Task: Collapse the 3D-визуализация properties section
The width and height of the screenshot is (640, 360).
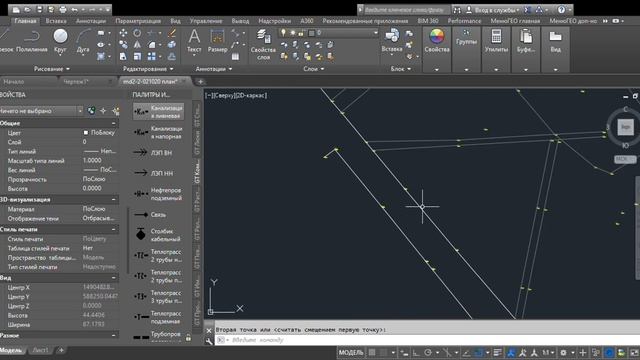Action: (x=113, y=200)
